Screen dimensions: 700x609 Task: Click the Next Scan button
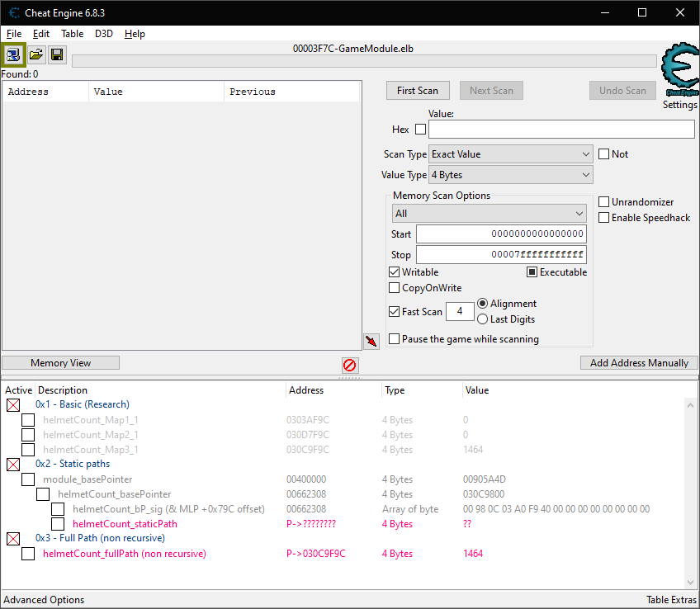coord(491,91)
